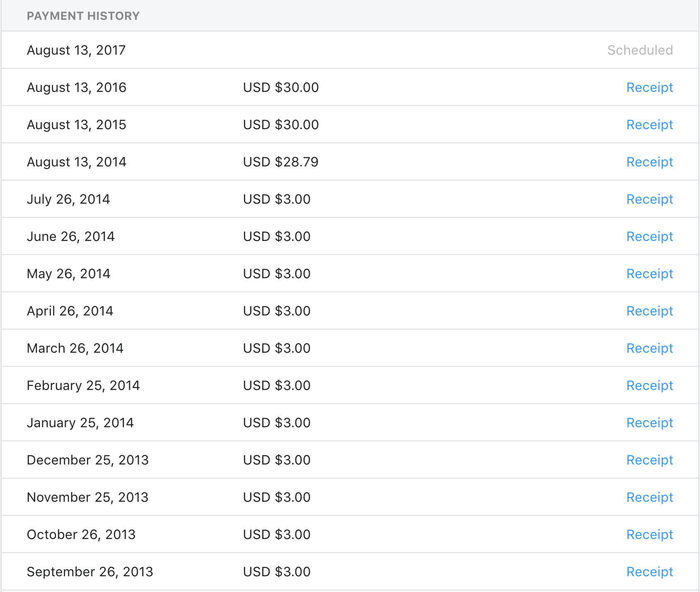Open receipt for February 25, 2014
Screen dimensions: 700x592
coord(649,385)
